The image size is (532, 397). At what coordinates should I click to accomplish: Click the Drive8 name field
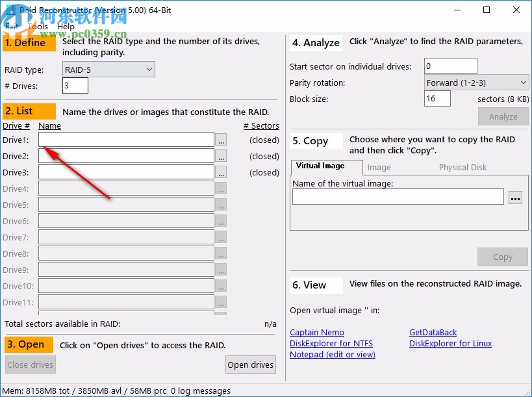click(126, 253)
